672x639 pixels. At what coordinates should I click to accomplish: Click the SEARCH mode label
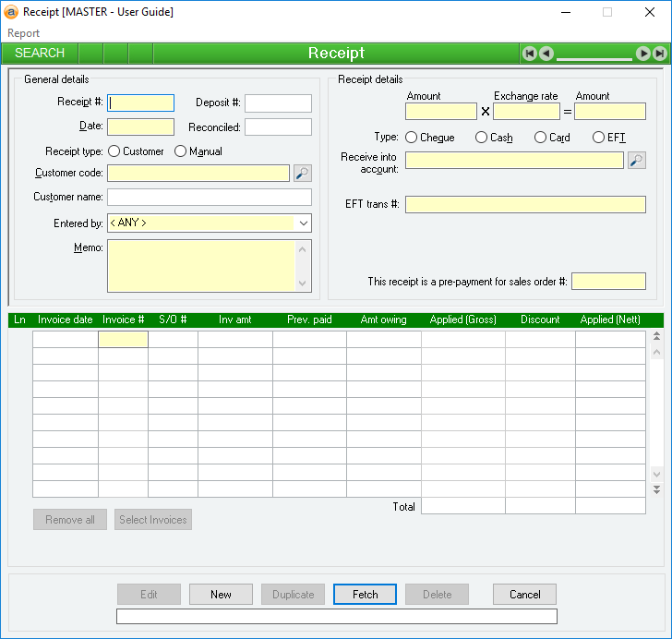point(40,54)
